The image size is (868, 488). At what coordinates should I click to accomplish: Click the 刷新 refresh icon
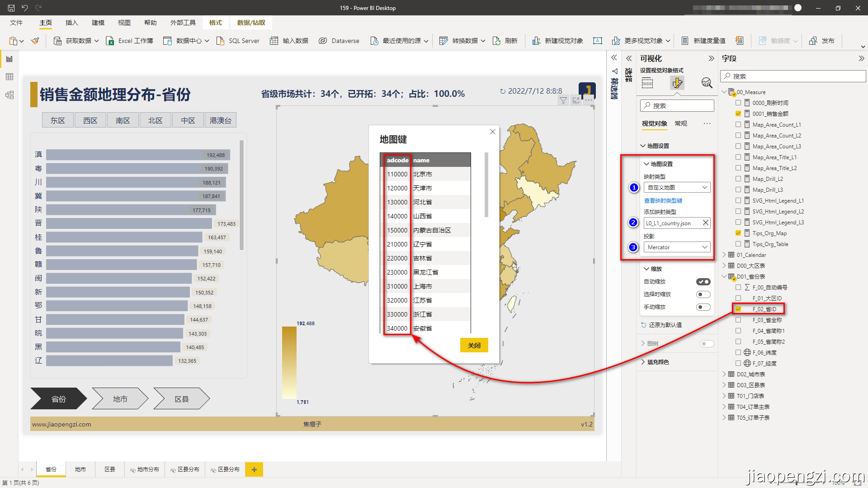coord(496,41)
